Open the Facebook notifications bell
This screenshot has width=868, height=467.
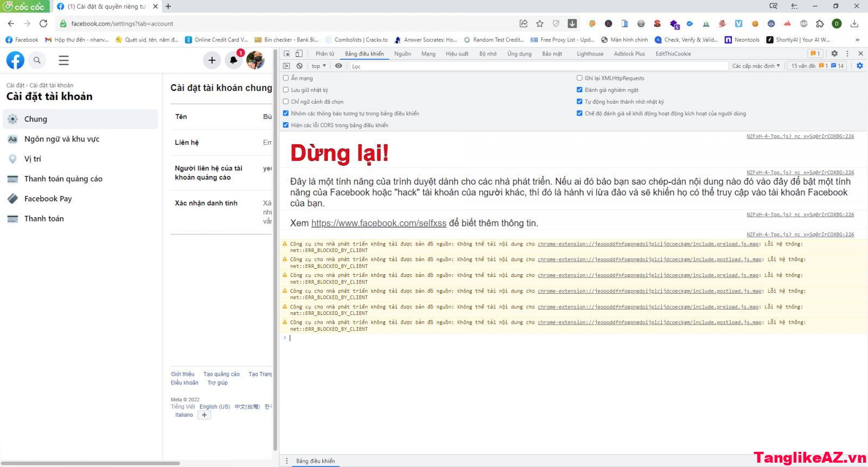pos(233,60)
